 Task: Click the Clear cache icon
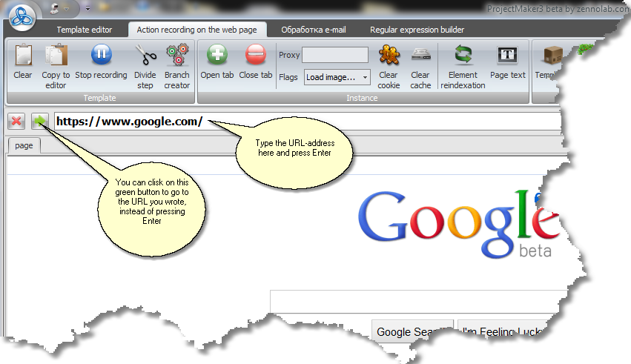pyautogui.click(x=420, y=57)
